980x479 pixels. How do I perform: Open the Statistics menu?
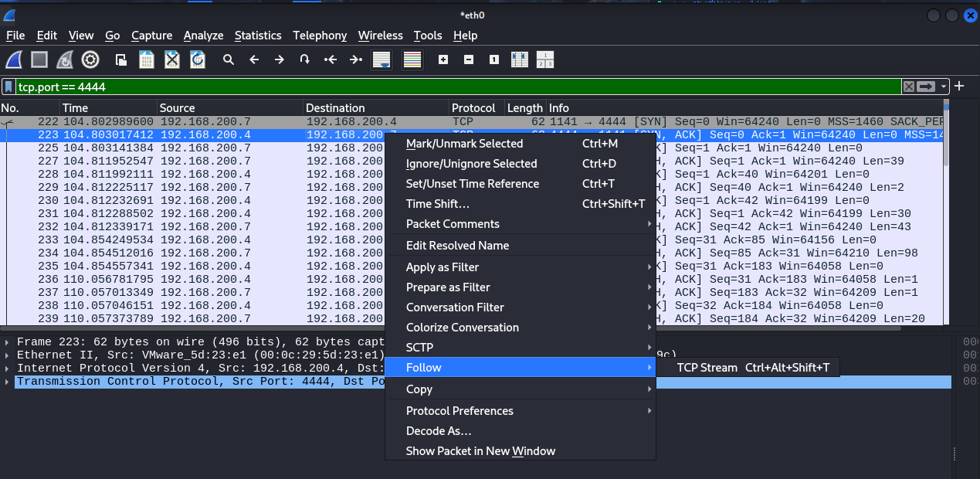pos(258,36)
